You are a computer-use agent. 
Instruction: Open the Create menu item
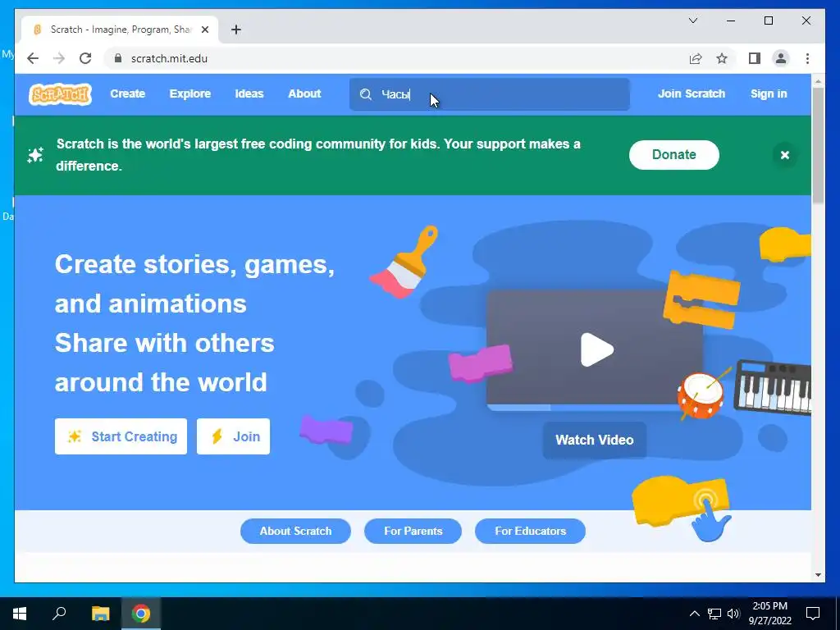127,94
